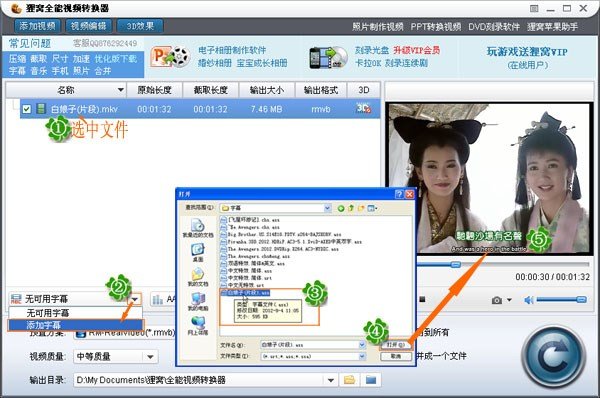This screenshot has width=600, height=398.
Task: Click the browse output folder icon
Action: click(x=349, y=380)
